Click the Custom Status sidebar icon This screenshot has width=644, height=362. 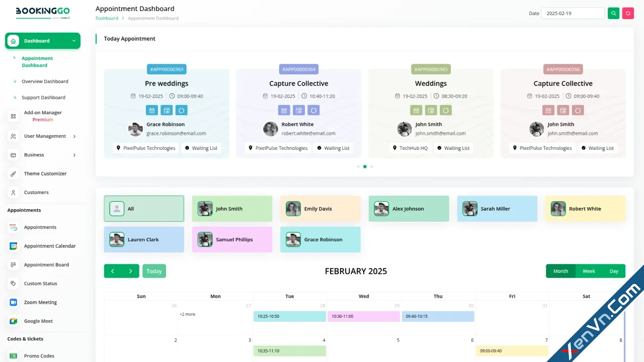point(14,284)
